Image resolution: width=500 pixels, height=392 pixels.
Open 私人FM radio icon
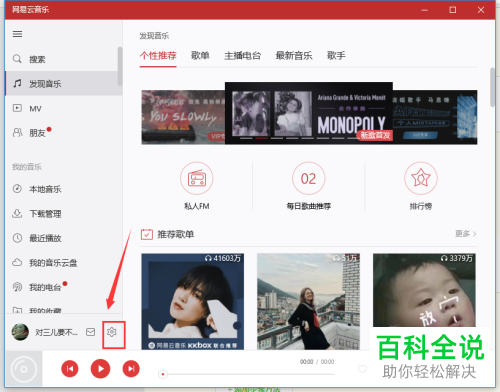[x=197, y=178]
